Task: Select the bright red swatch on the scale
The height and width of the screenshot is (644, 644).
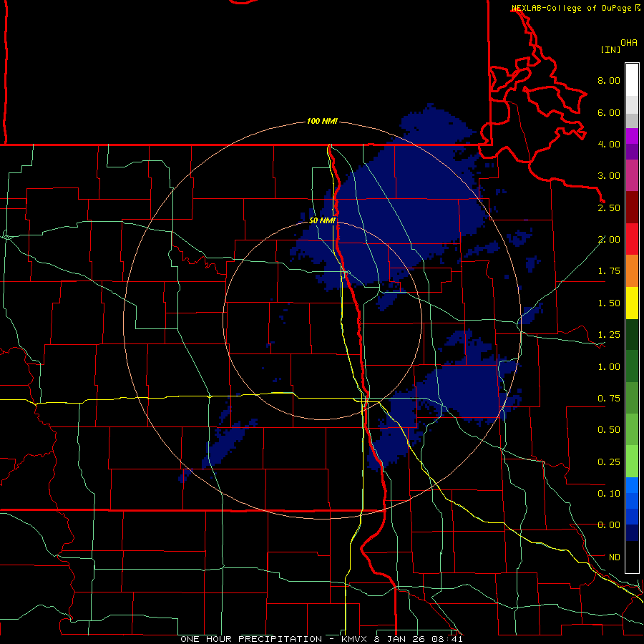Action: pyautogui.click(x=632, y=239)
